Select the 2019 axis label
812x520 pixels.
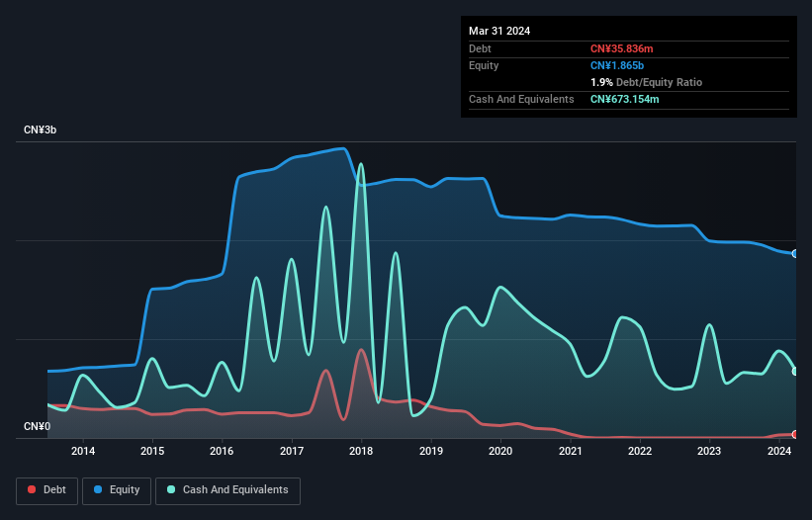tap(431, 451)
